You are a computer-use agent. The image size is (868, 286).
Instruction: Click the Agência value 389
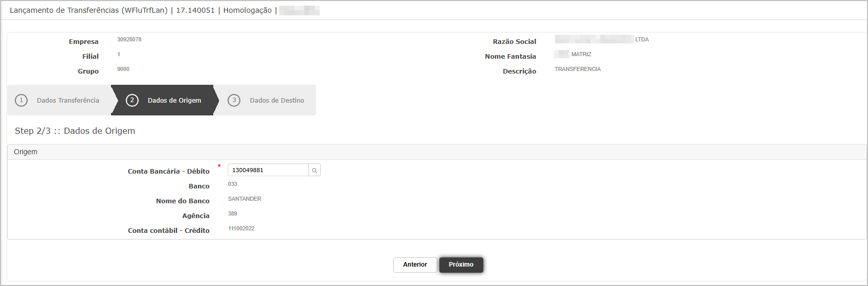pos(233,213)
